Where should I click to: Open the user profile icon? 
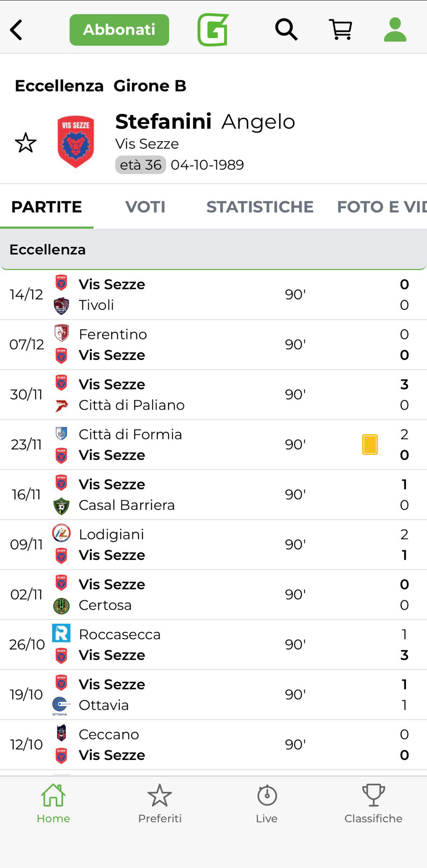395,30
